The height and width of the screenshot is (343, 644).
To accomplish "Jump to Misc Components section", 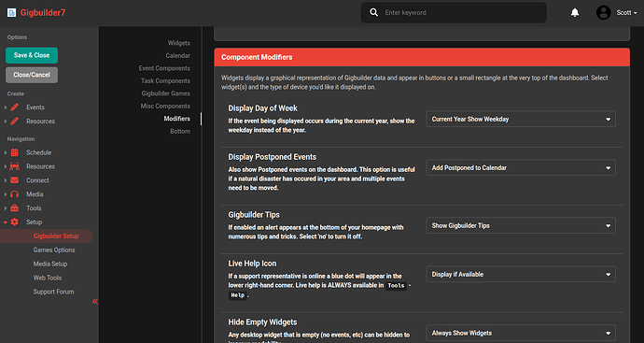I will click(x=165, y=107).
